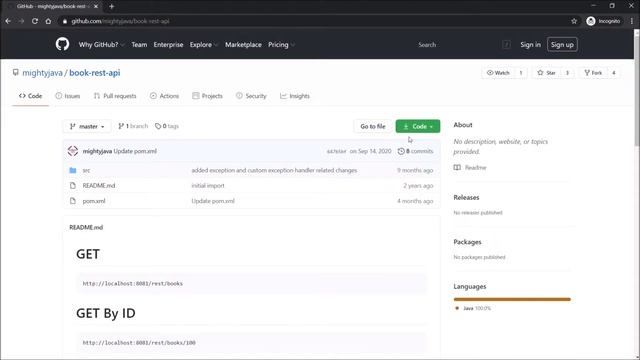Image resolution: width=640 pixels, height=360 pixels.
Task: Click the Sign up button
Action: [x=562, y=44]
